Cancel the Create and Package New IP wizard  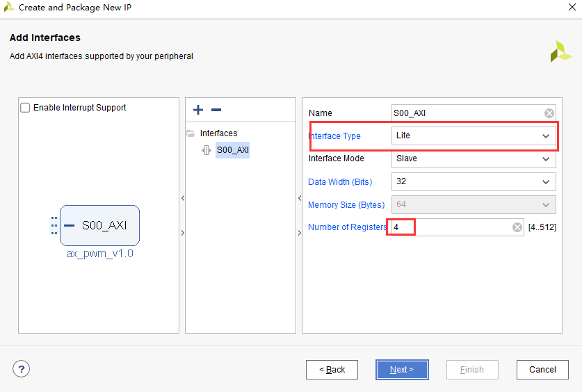point(542,370)
